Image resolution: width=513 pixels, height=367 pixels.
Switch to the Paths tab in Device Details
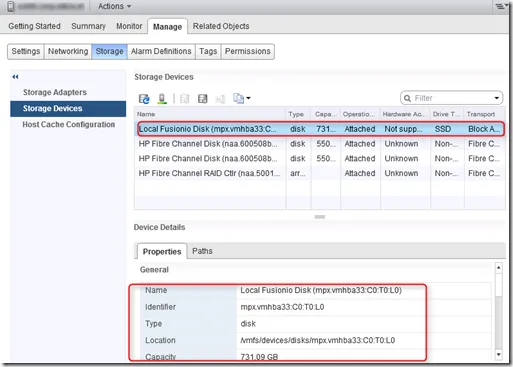click(x=202, y=251)
